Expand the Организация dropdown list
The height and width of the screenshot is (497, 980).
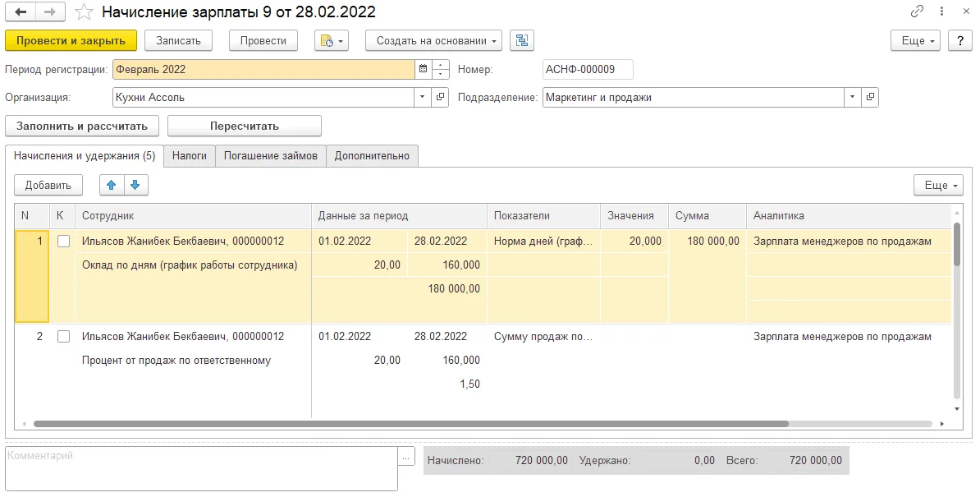click(423, 98)
